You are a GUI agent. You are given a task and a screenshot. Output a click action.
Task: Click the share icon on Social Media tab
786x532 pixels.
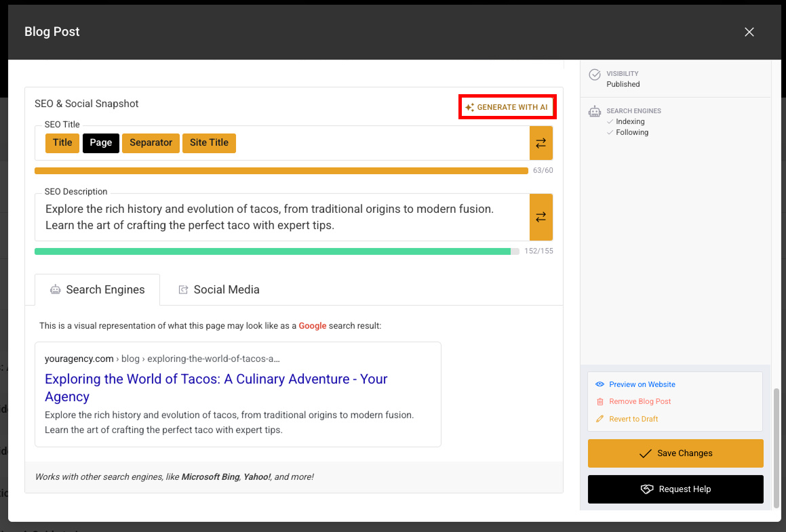(x=184, y=289)
